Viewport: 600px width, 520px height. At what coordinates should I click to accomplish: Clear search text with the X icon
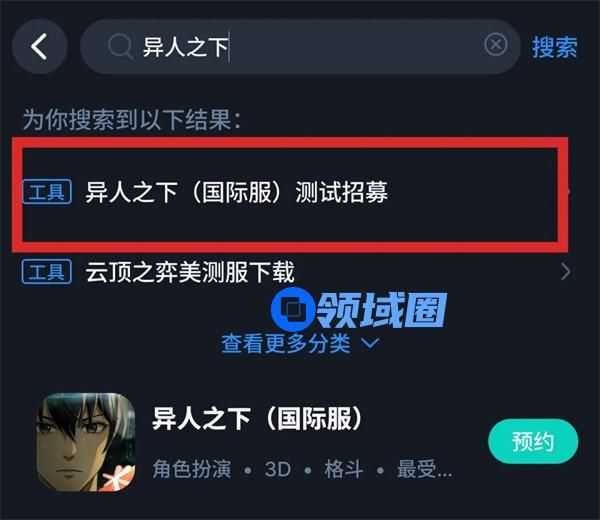[496, 45]
